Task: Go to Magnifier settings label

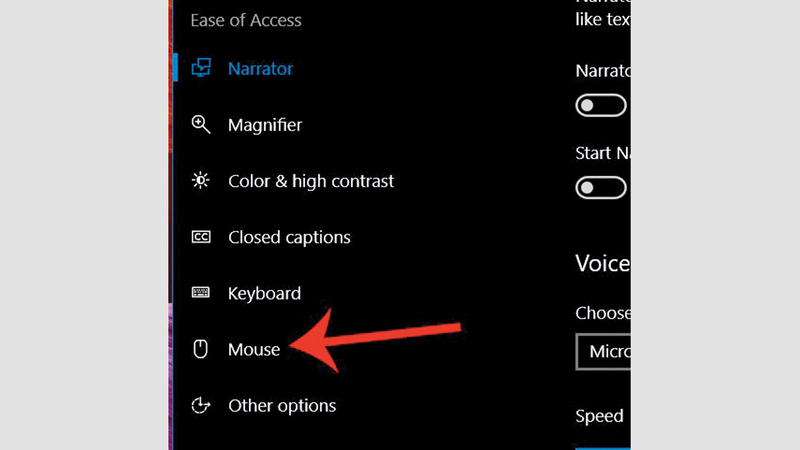Action: point(265,125)
